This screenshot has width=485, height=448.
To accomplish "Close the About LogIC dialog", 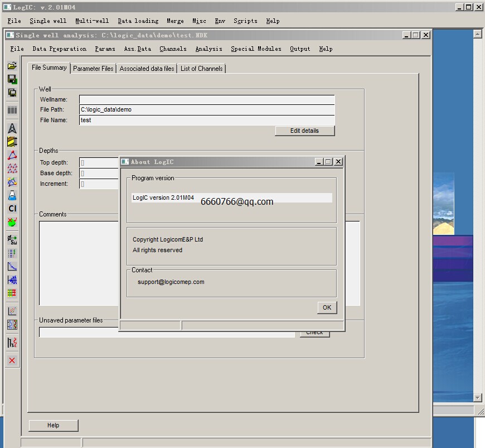I will 338,162.
